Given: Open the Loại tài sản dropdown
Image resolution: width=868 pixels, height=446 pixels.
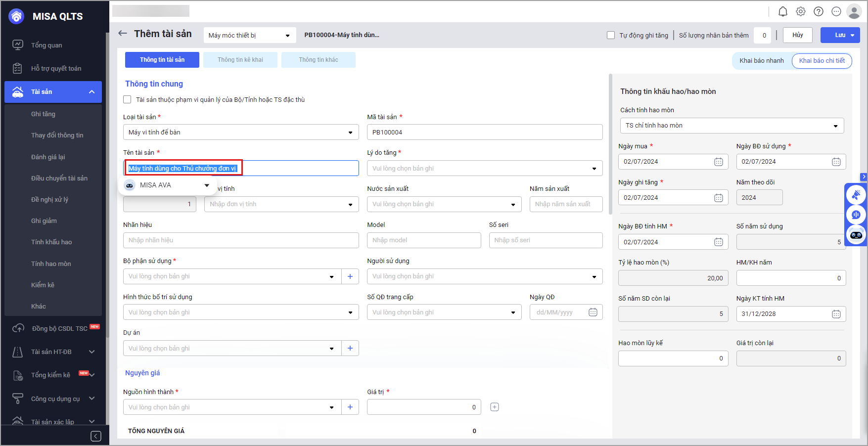Looking at the screenshot, I should click(x=241, y=133).
